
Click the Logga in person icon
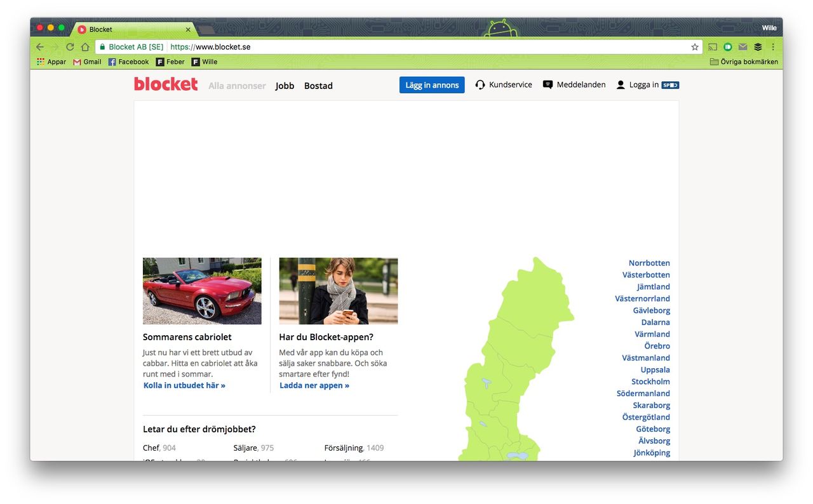click(620, 84)
